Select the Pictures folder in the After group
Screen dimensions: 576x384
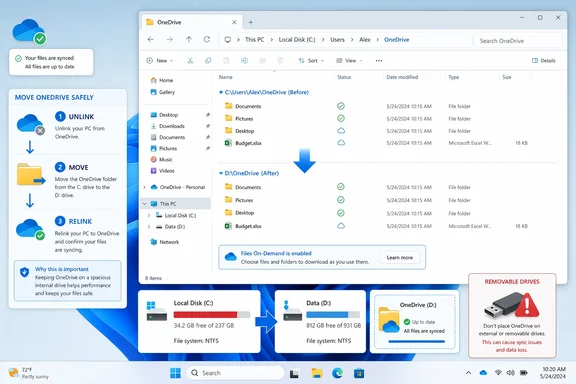point(244,200)
